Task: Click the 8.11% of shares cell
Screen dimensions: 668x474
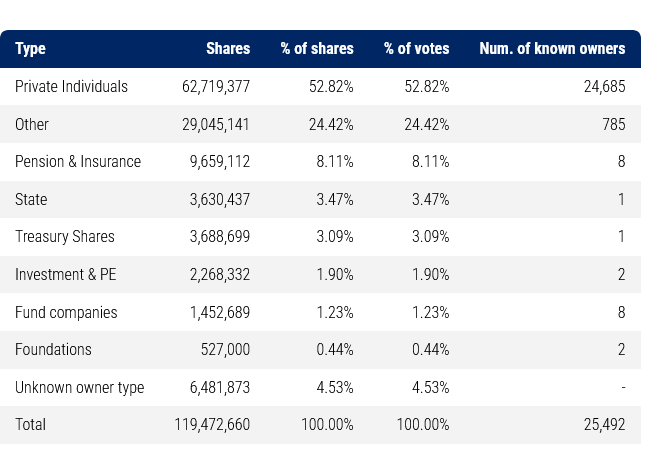Action: click(334, 162)
